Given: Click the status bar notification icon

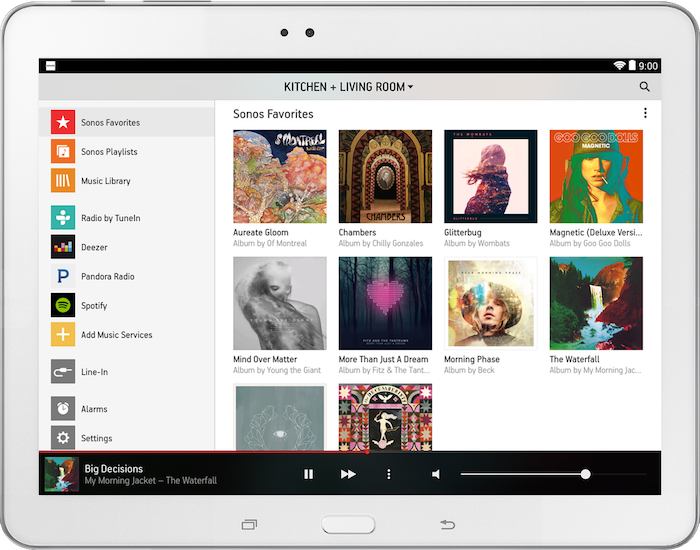Looking at the screenshot, I should (50, 66).
